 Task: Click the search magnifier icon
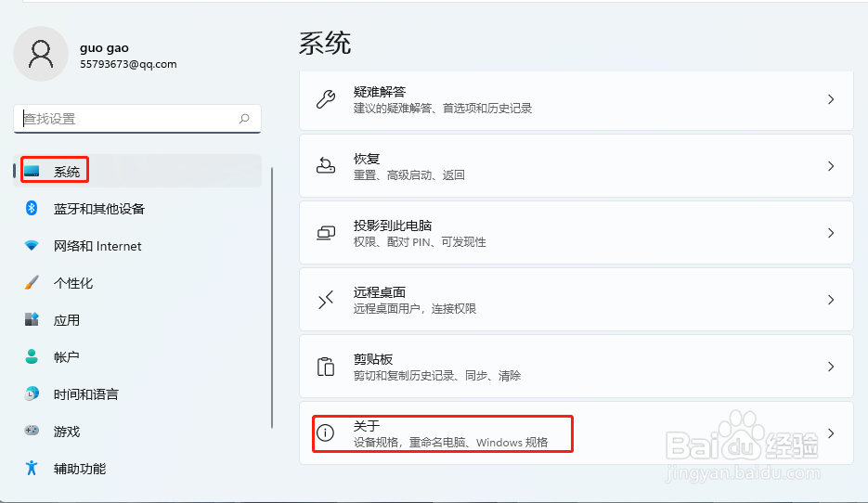[x=244, y=119]
